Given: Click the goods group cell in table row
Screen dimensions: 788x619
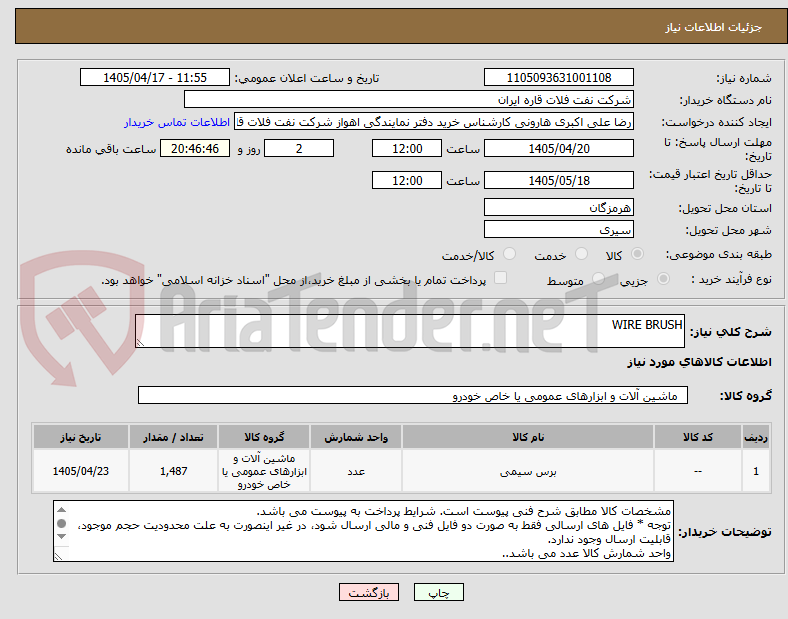Looking at the screenshot, I should coord(264,471).
